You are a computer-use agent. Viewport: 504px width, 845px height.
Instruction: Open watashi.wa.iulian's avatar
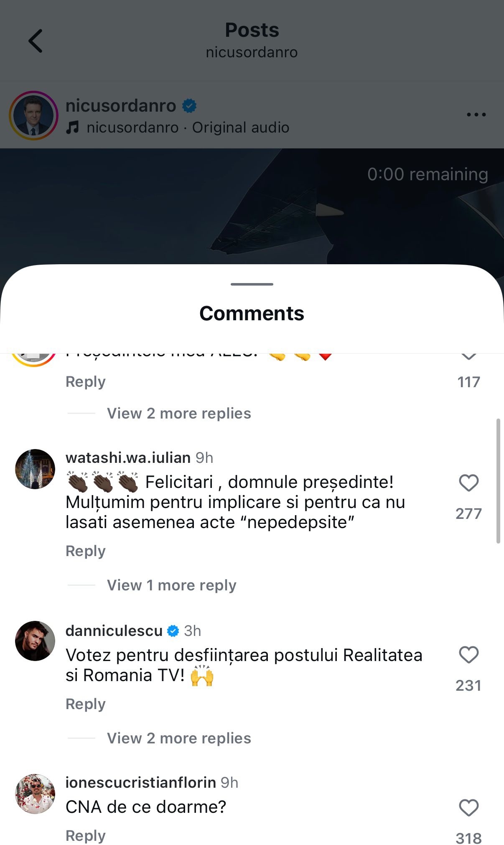tap(35, 469)
